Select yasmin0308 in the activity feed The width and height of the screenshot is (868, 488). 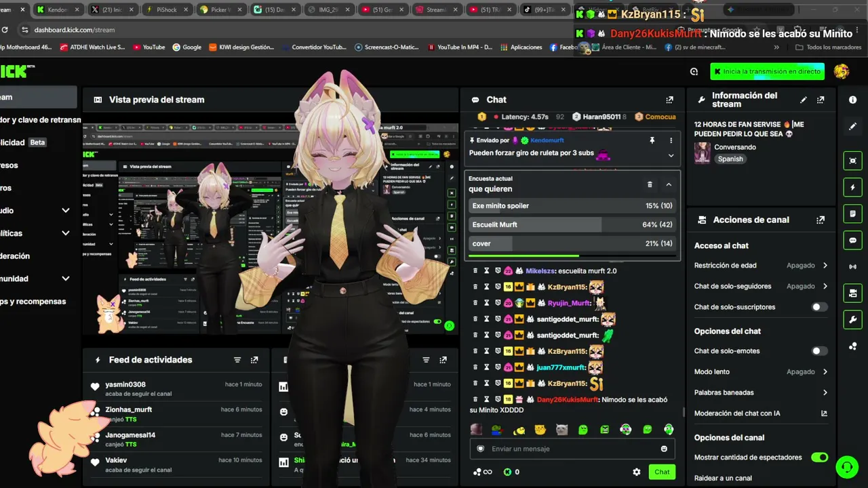point(125,384)
